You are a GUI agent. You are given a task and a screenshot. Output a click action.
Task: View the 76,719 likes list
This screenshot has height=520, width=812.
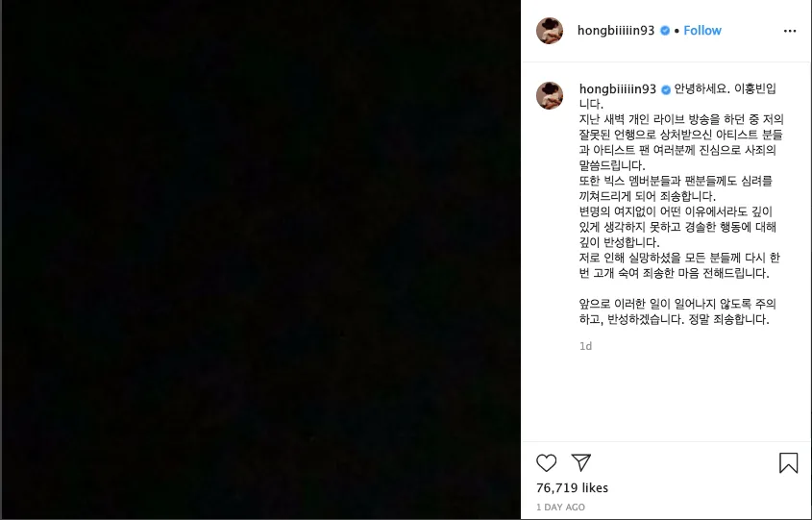[572, 487]
